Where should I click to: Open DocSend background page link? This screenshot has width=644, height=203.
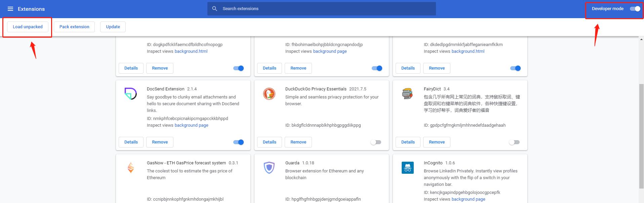point(191,125)
